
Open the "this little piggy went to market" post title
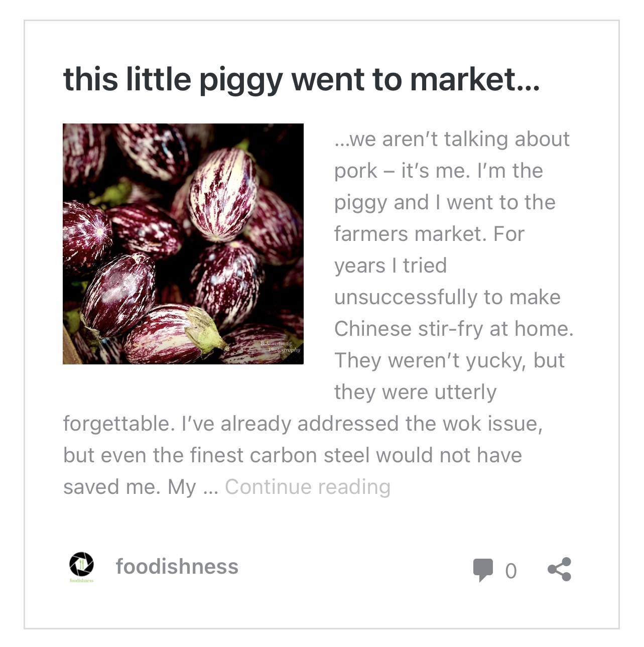coord(301,80)
